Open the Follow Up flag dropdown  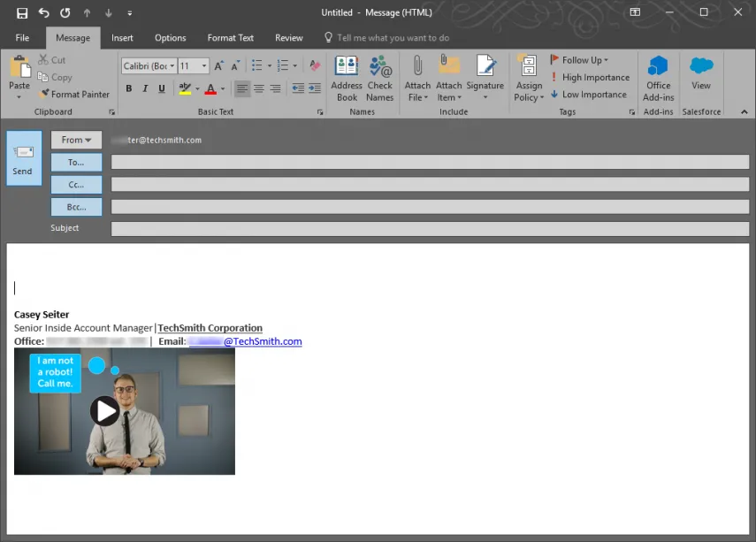tap(579, 60)
